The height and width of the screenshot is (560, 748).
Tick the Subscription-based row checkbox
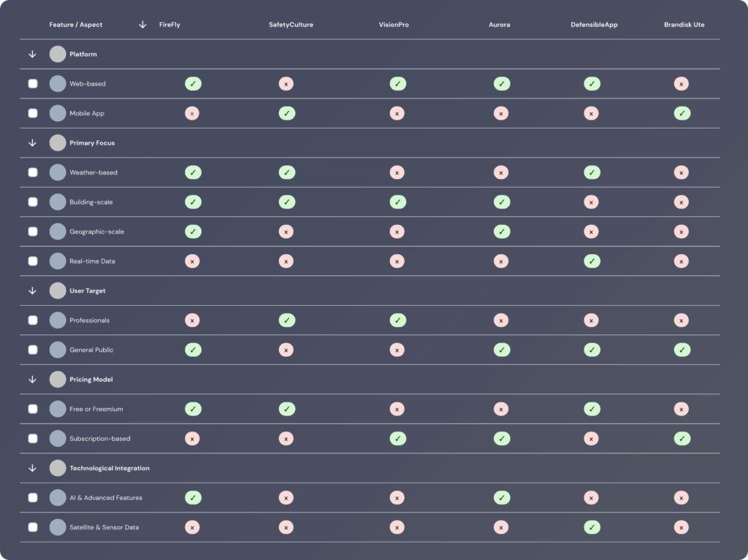tap(33, 439)
